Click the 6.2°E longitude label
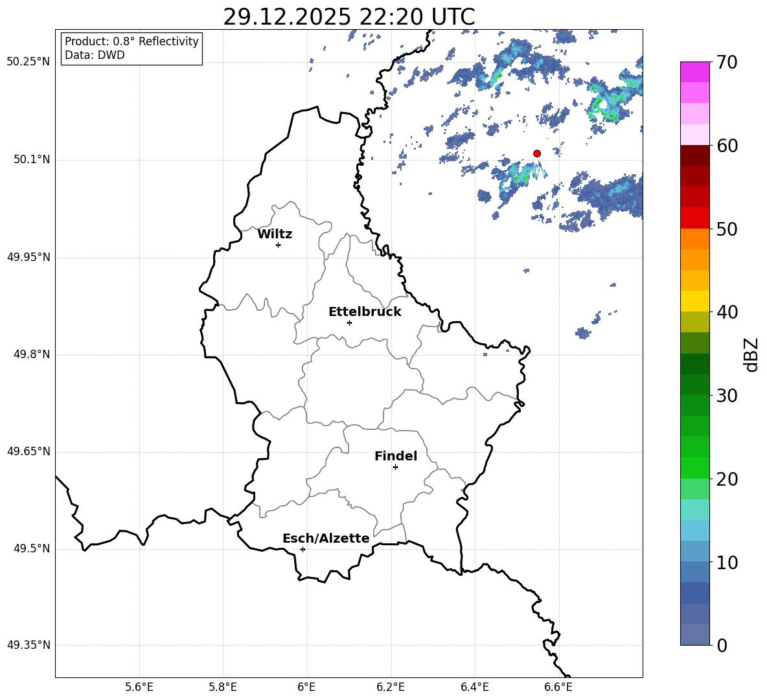The image size is (767, 700). [x=391, y=687]
